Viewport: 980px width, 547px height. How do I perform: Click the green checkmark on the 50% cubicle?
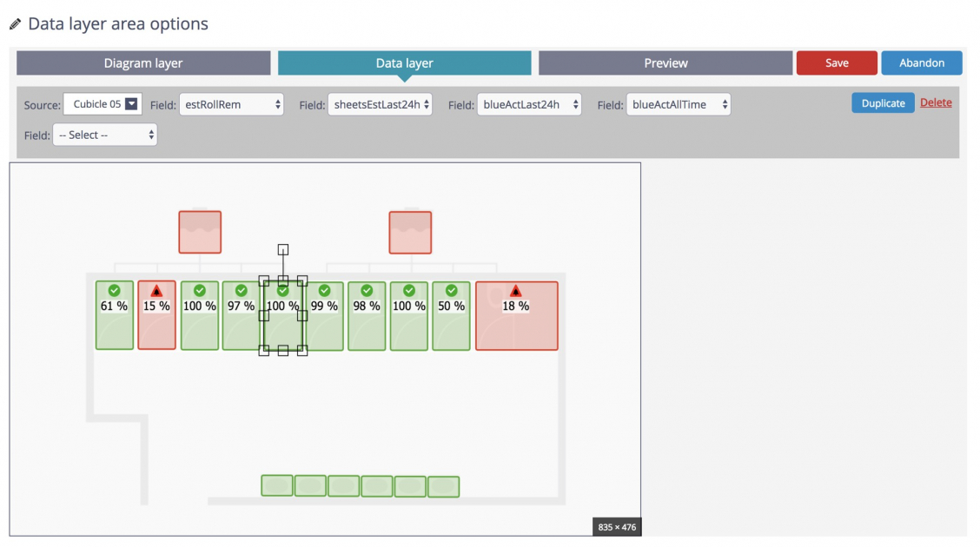(451, 291)
